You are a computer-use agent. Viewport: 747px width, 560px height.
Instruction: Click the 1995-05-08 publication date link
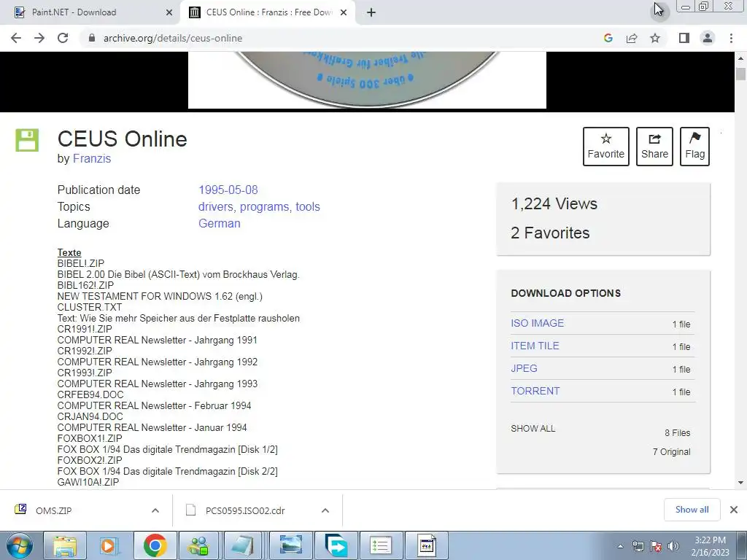pos(228,190)
